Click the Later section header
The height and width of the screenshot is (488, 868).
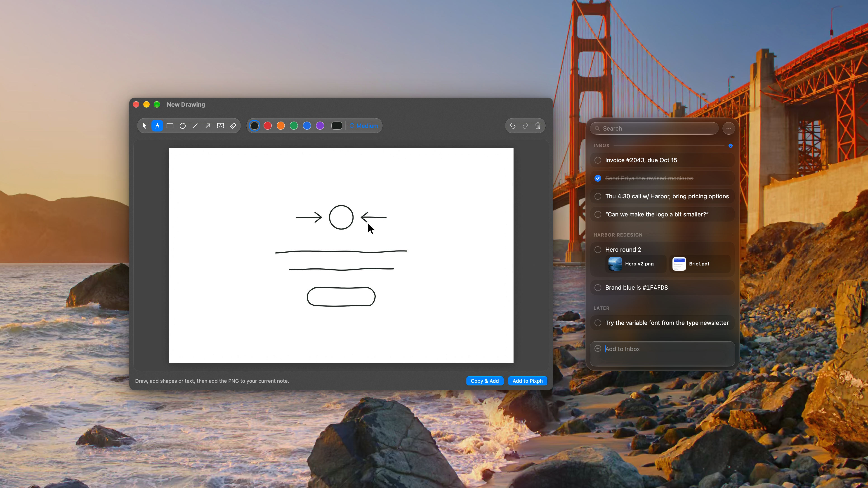click(x=601, y=308)
